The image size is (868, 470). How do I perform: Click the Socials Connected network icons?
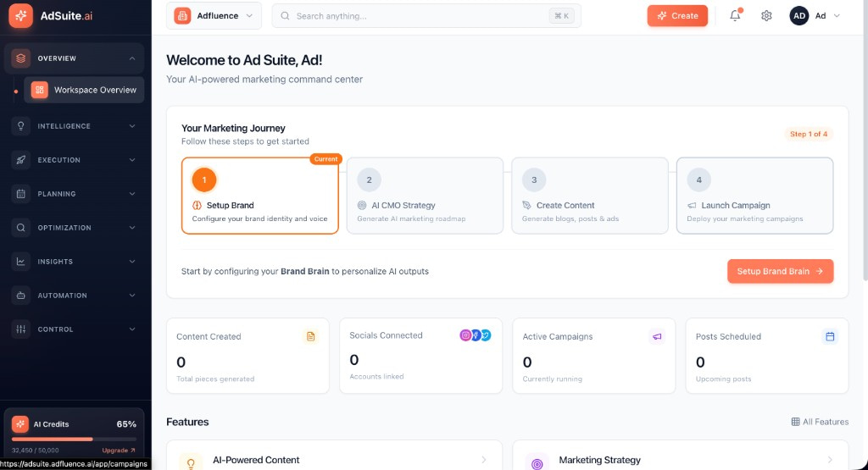[x=476, y=335]
